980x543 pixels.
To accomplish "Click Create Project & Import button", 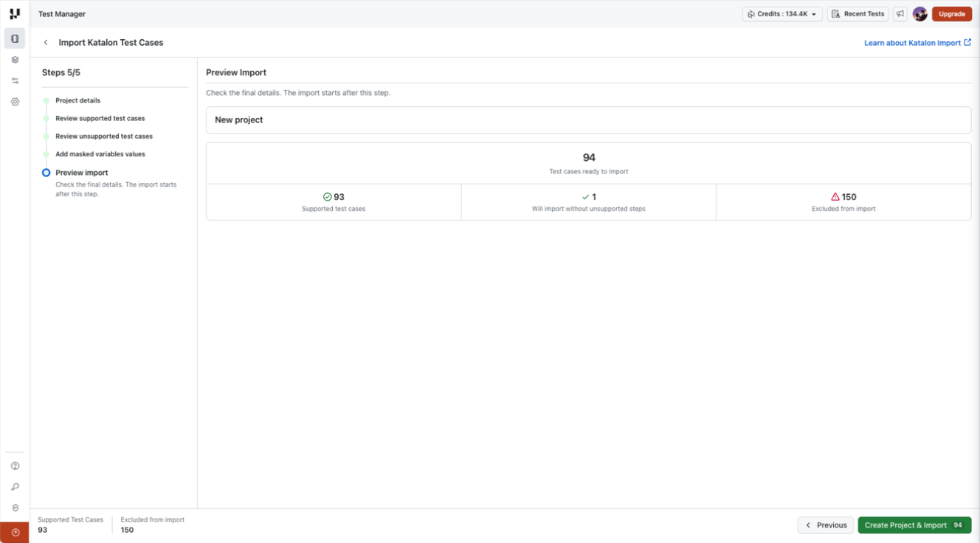I will click(914, 525).
